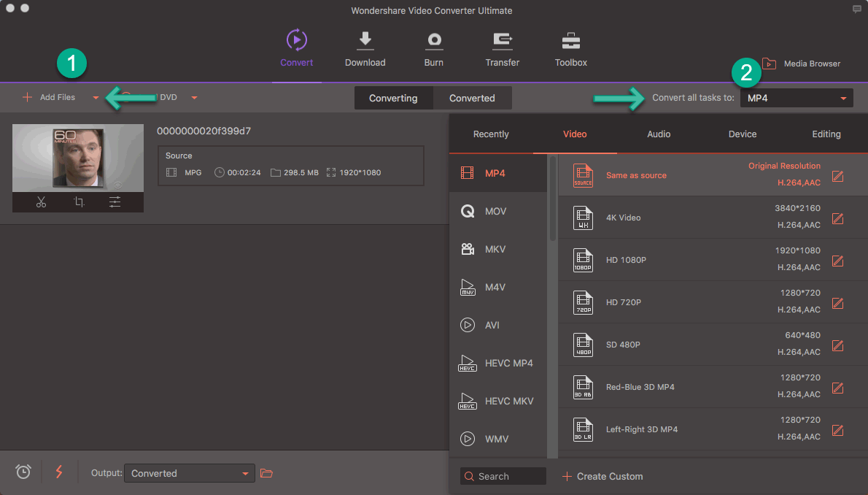868x495 pixels.
Task: Open the Add Files dropdown arrow
Action: (96, 98)
